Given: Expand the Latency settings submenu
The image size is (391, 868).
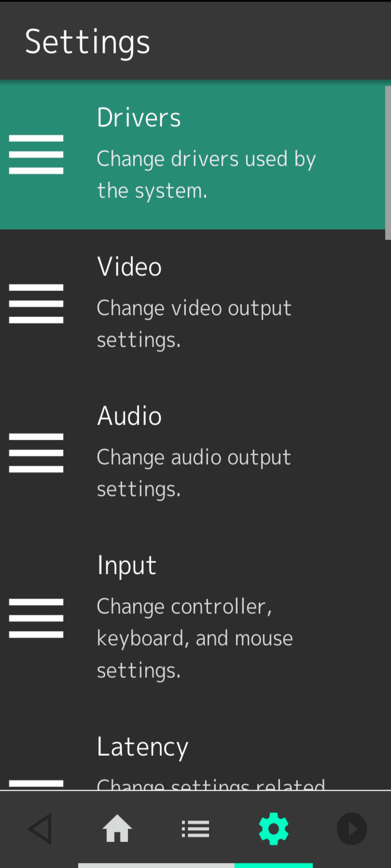Looking at the screenshot, I should (x=142, y=747).
